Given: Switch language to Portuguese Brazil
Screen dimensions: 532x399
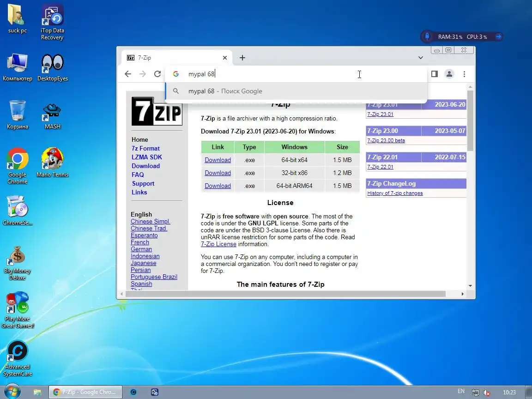Looking at the screenshot, I should coord(154,277).
